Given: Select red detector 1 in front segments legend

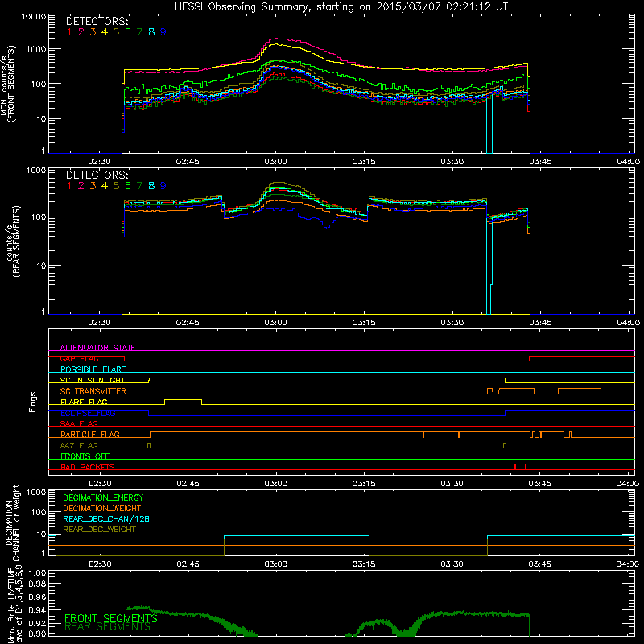Looking at the screenshot, I should coord(69,32).
